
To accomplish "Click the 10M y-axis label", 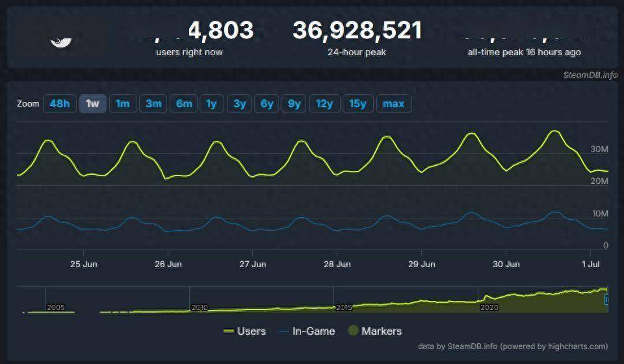I will click(x=600, y=214).
